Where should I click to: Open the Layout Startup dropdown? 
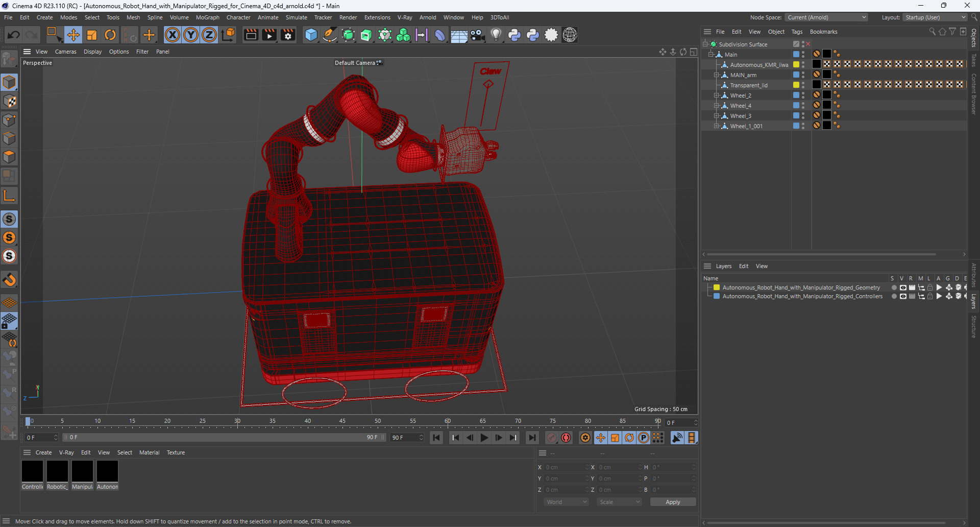(x=934, y=17)
